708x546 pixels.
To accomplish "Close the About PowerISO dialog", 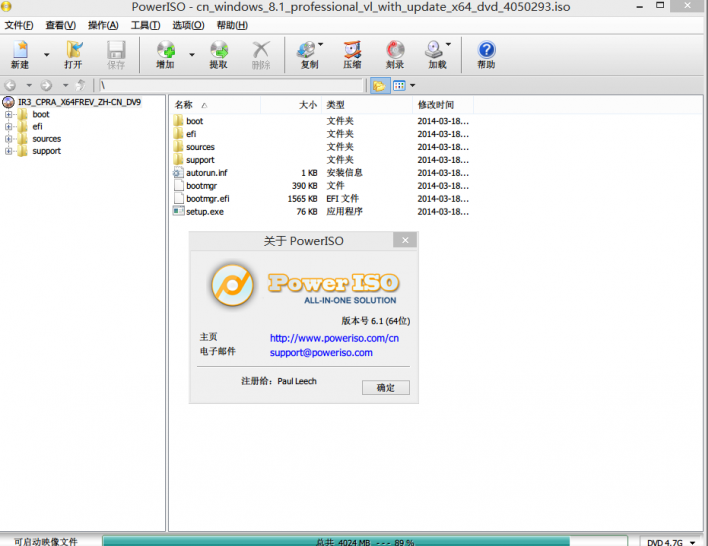I will pyautogui.click(x=405, y=240).
